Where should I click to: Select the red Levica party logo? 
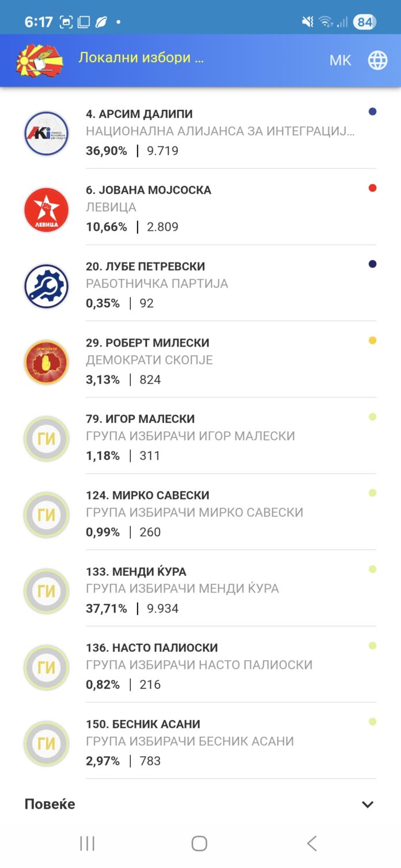pyautogui.click(x=47, y=210)
